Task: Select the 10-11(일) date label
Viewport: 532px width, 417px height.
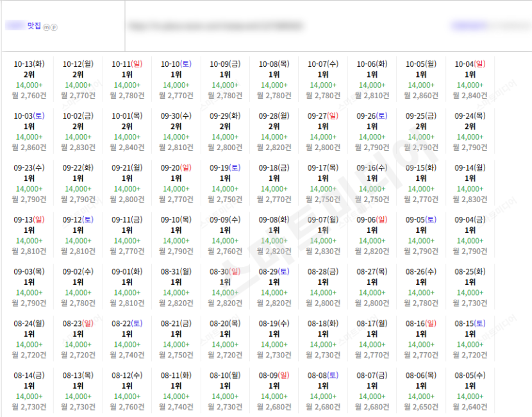Action: pyautogui.click(x=128, y=64)
